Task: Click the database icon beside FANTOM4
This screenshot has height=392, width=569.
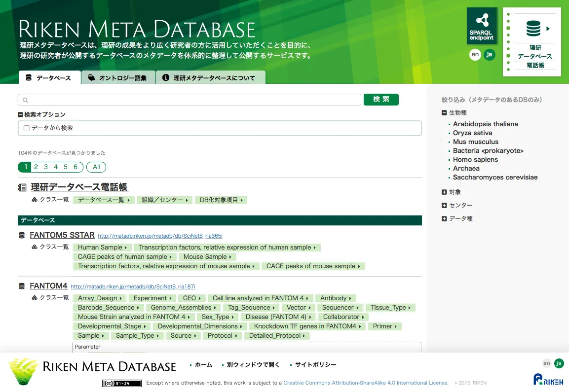Action: (x=22, y=286)
